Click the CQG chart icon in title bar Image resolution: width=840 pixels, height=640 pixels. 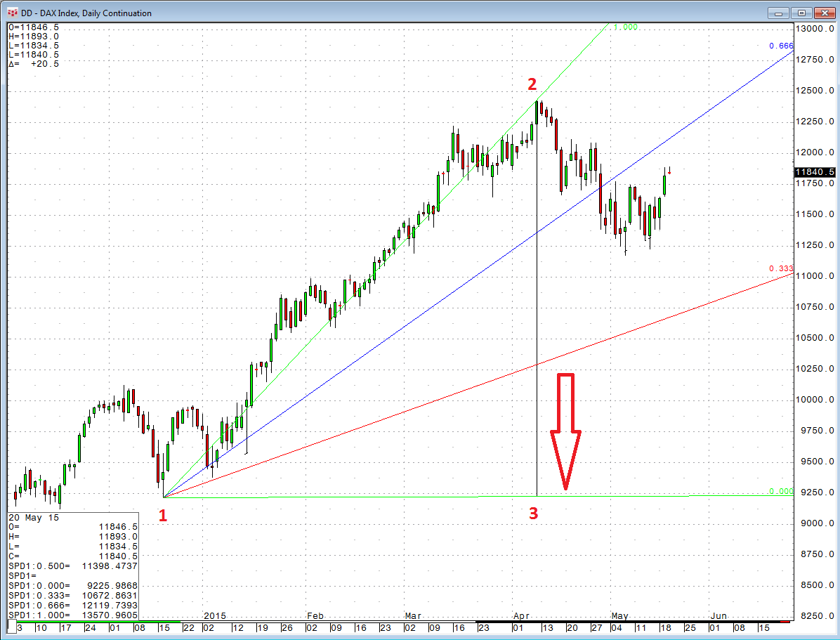tap(12, 13)
